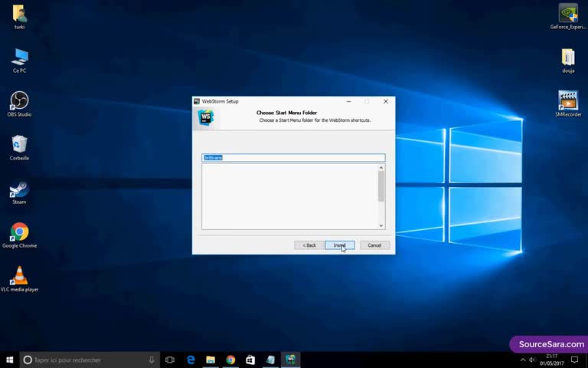Click the taskbar app next to Store
The image size is (588, 368).
point(270,360)
